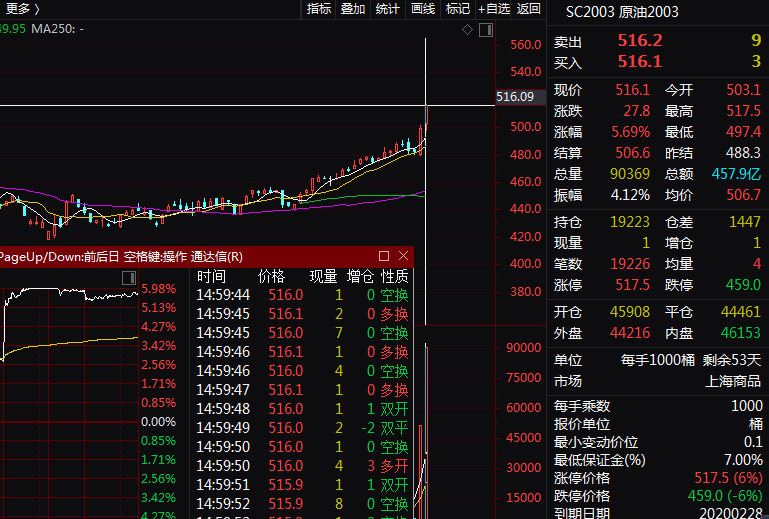The image size is (769, 519).
Task: Maximize the 通达信 tick popup window
Action: (x=384, y=256)
